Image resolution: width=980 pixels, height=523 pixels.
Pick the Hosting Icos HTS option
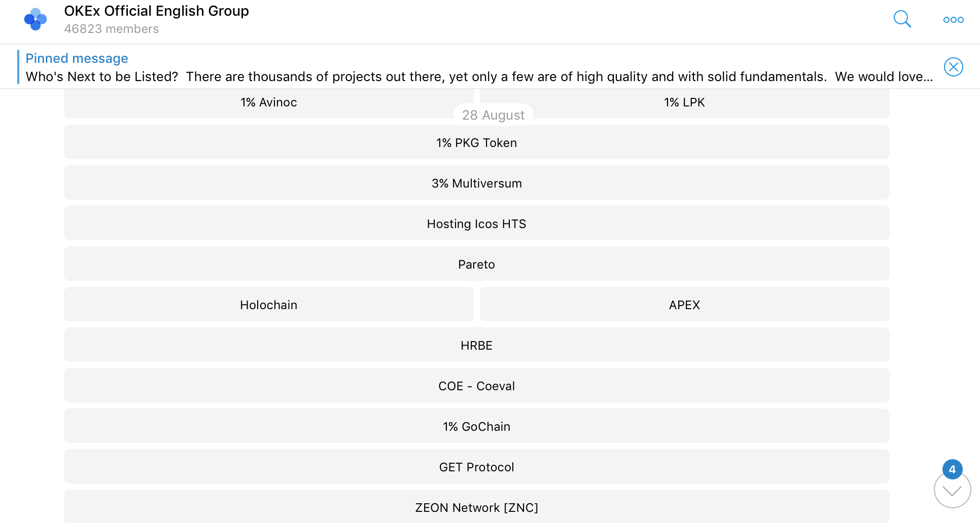coord(476,223)
